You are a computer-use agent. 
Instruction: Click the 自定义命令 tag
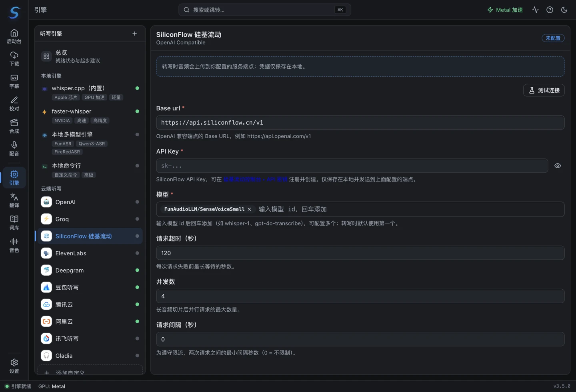(x=66, y=175)
